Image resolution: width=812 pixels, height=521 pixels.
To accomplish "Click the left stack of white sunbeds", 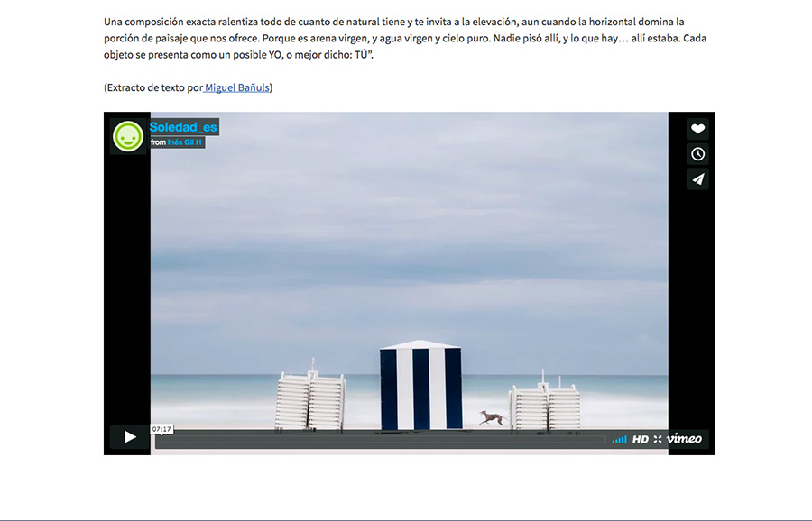I will (309, 401).
